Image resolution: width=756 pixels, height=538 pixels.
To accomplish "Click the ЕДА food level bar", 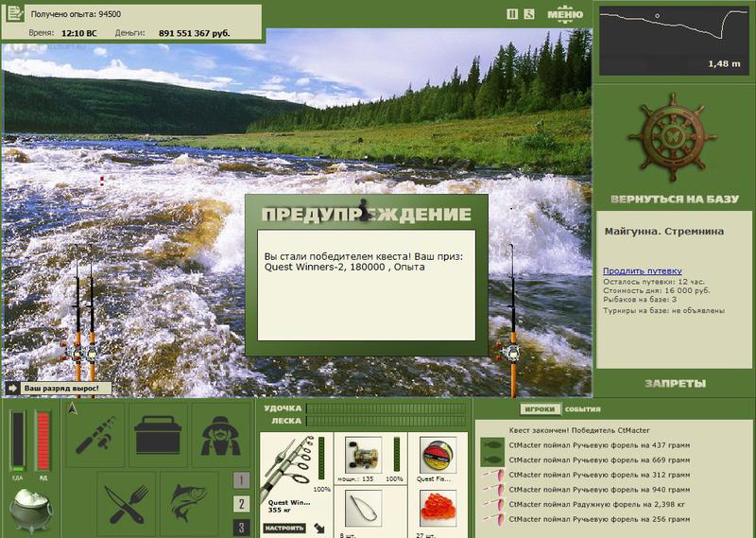I will (x=18, y=441).
